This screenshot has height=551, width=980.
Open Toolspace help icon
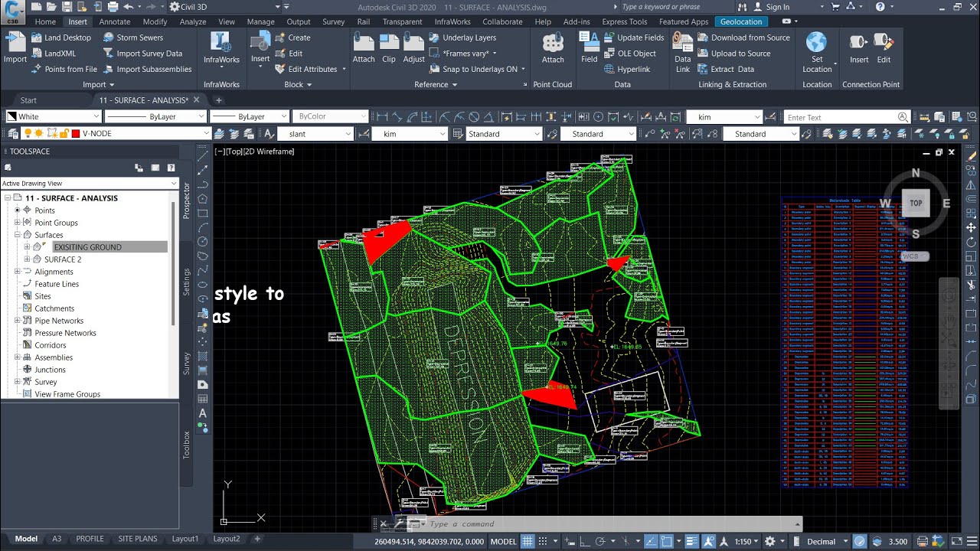[171, 168]
